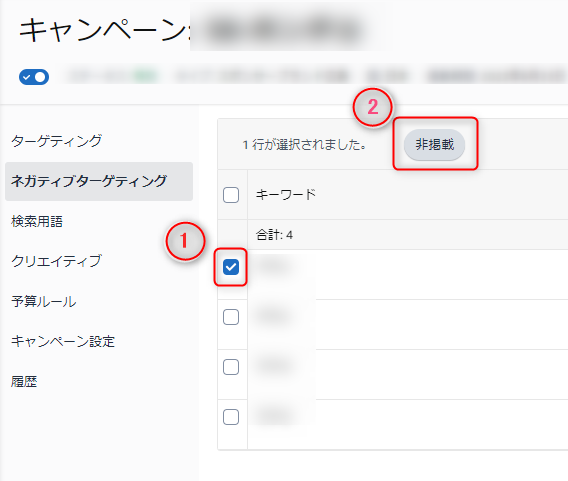View 履歴 in the sidebar
The image size is (568, 481).
coord(24,381)
